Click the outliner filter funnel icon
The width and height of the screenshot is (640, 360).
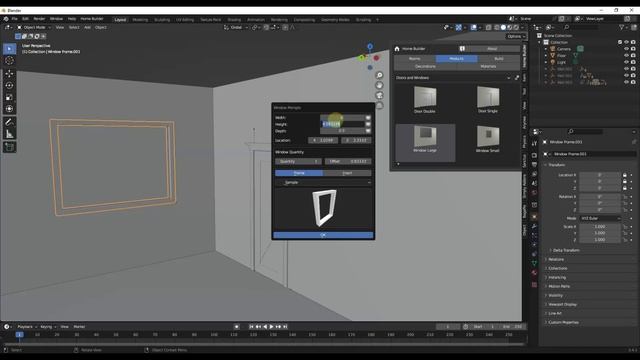pos(622,27)
